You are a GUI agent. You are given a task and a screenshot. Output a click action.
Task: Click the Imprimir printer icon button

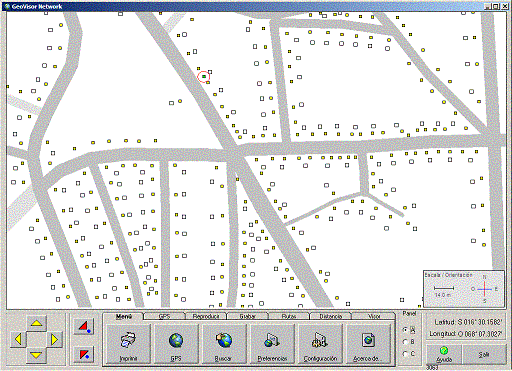coord(128,344)
